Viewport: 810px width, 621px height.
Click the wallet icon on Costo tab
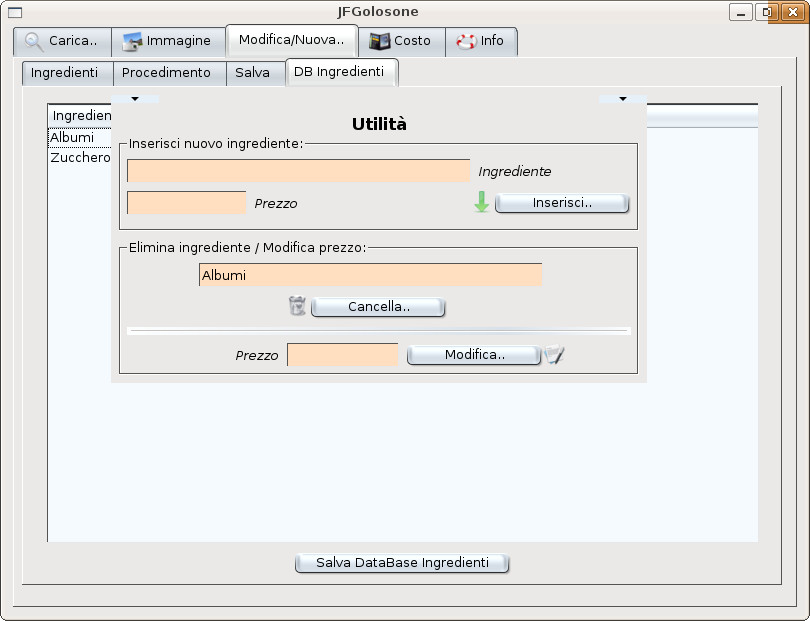(x=380, y=41)
